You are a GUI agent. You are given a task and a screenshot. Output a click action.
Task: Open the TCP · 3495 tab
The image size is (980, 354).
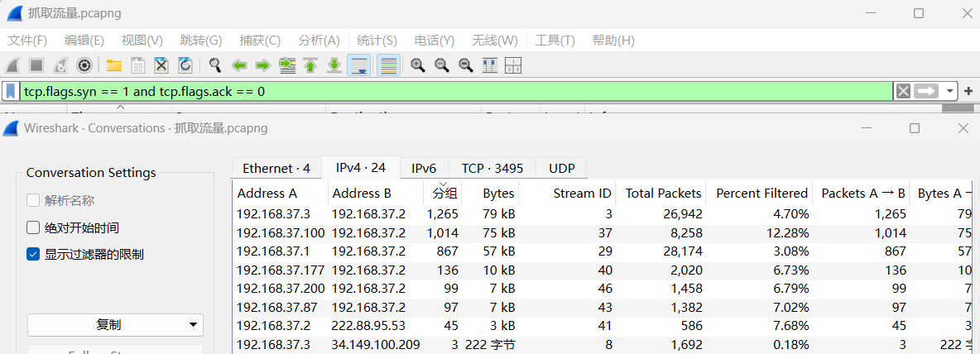492,168
